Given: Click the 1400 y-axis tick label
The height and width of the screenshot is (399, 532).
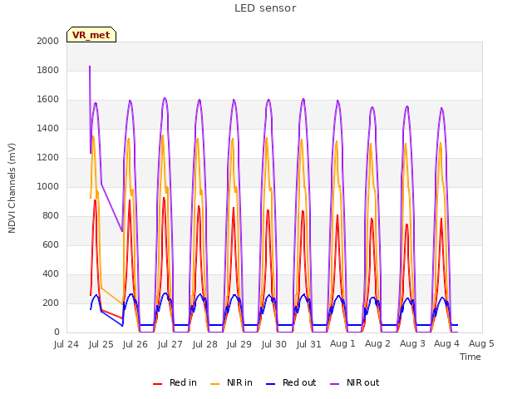Looking at the screenshot, I should [x=48, y=129].
